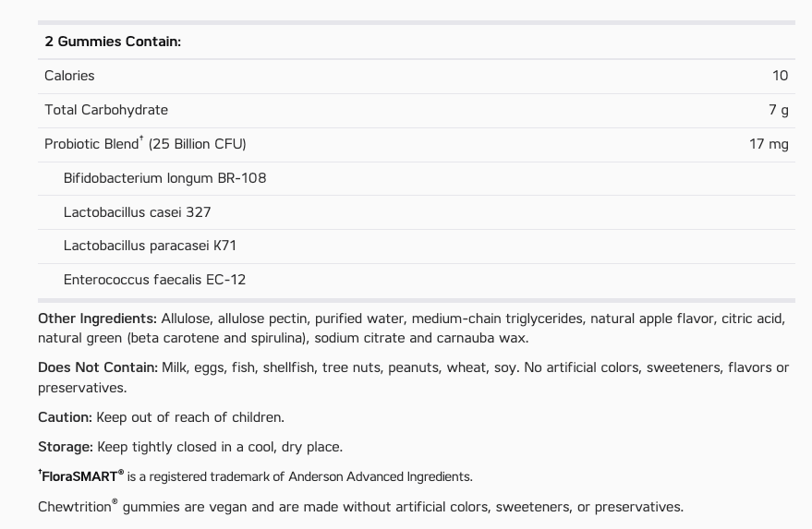
Task: Select the Calories value 10
Action: (780, 76)
